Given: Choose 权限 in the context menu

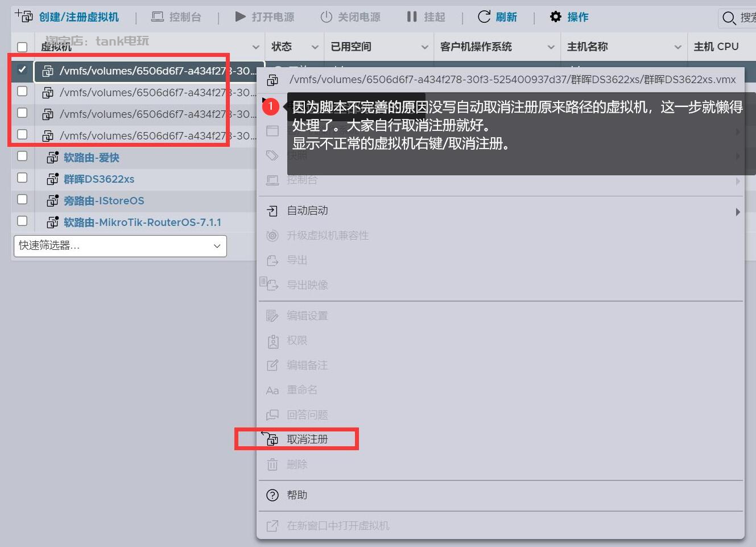Looking at the screenshot, I should click(297, 340).
